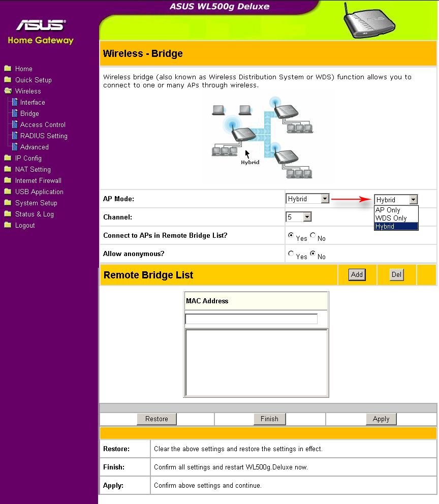The width and height of the screenshot is (439, 504).
Task: Go to the RADIUS Setting page
Action: click(x=44, y=136)
